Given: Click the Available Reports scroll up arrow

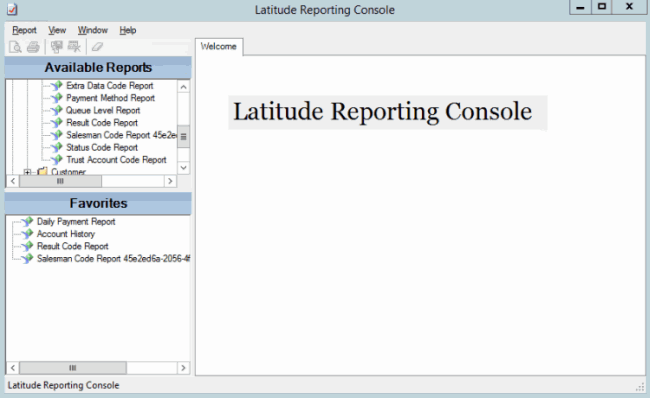Looking at the screenshot, I should click(x=183, y=87).
